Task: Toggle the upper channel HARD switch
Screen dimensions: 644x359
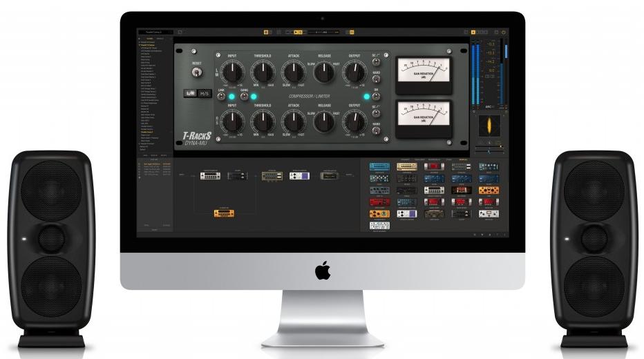Action: pyautogui.click(x=376, y=79)
